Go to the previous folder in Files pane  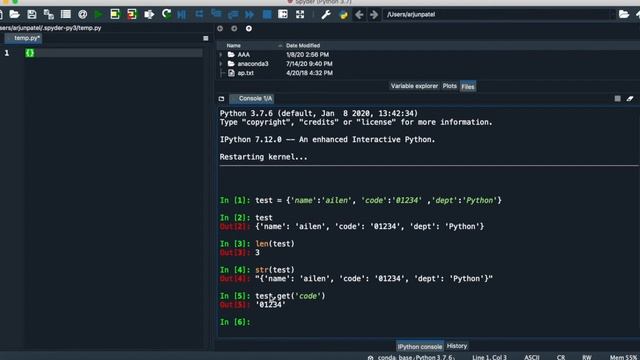[220, 29]
